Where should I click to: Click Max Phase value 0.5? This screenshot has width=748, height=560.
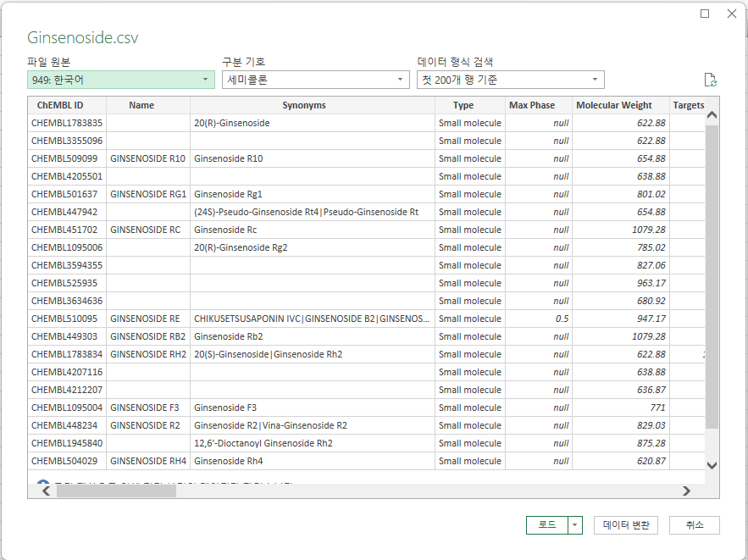tap(539, 319)
